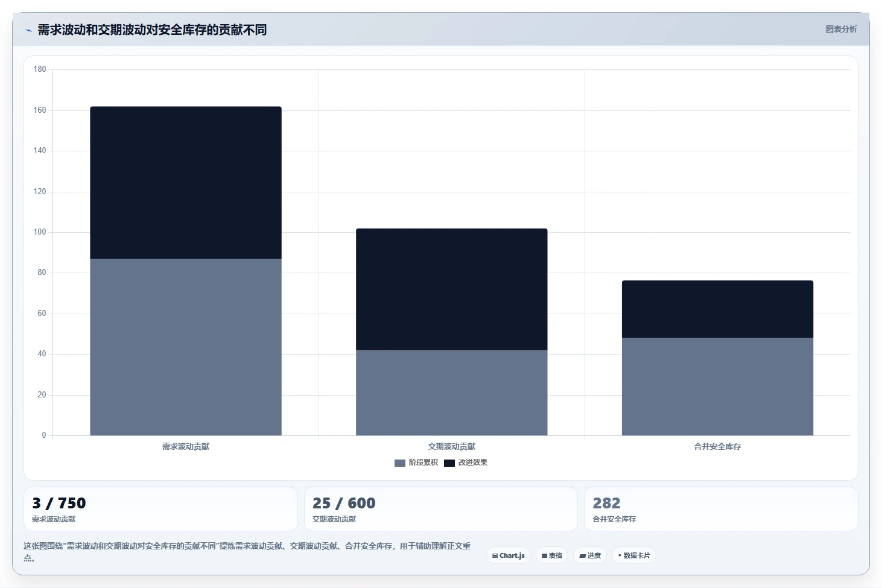This screenshot has width=882, height=588.
Task: Click the 数据卡片 tag pill
Action: (633, 555)
